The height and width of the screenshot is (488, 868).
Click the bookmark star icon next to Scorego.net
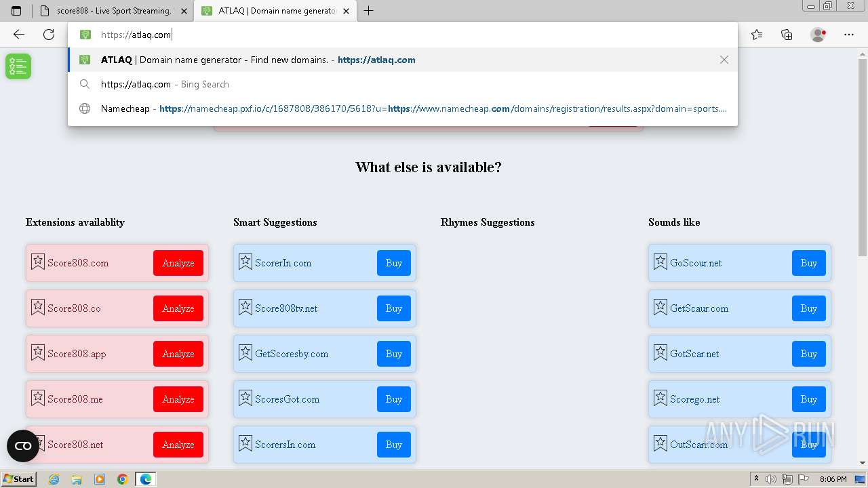pos(660,398)
